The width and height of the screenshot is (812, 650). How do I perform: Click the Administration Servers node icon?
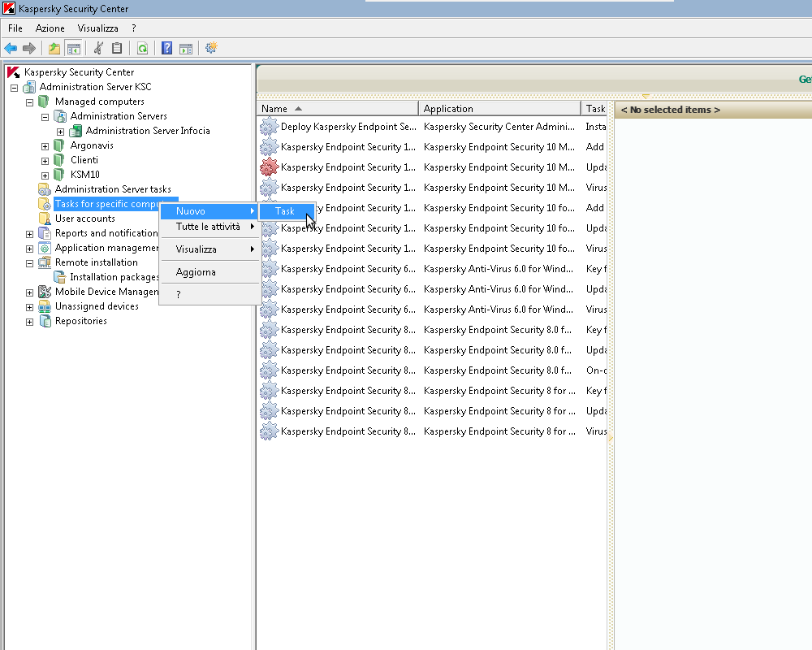click(60, 116)
